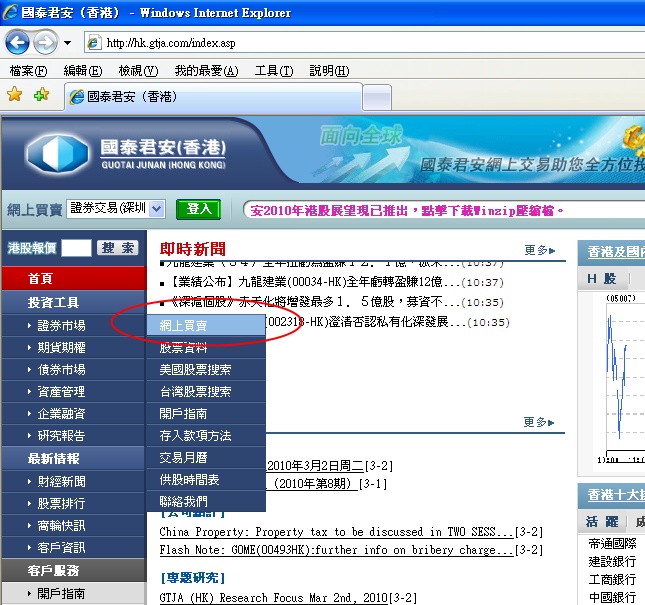Select 存入款項方法 in the flyout submenu
Screen dimensions: 645x605
[206, 436]
